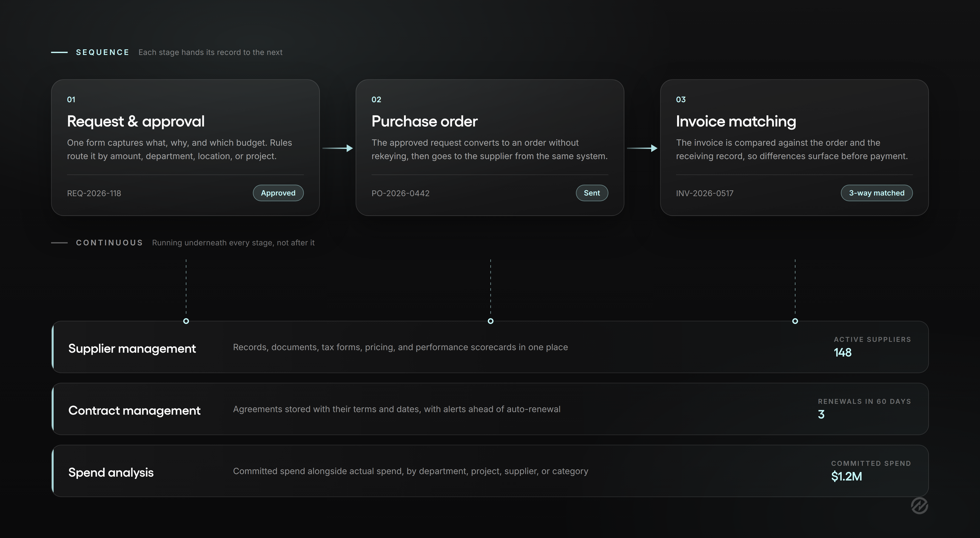Screen dimensions: 980x538
Task: Click the INV-2026-0517 reference
Action: tap(705, 193)
